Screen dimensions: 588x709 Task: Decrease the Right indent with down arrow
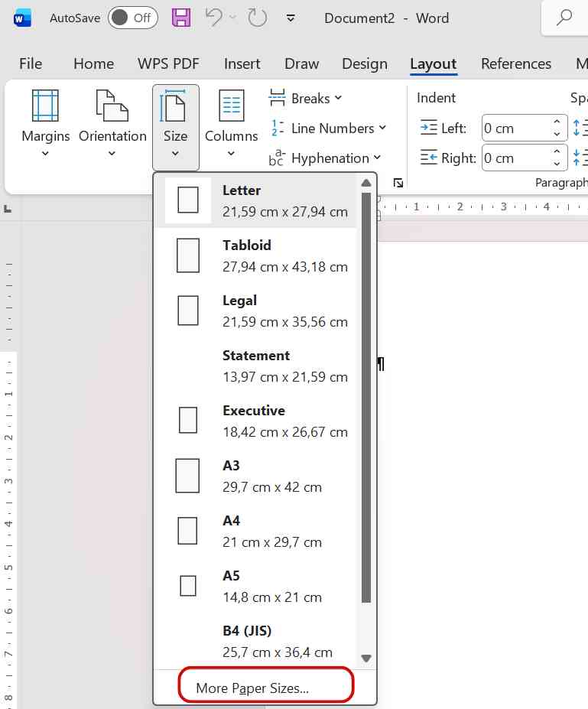[x=557, y=164]
